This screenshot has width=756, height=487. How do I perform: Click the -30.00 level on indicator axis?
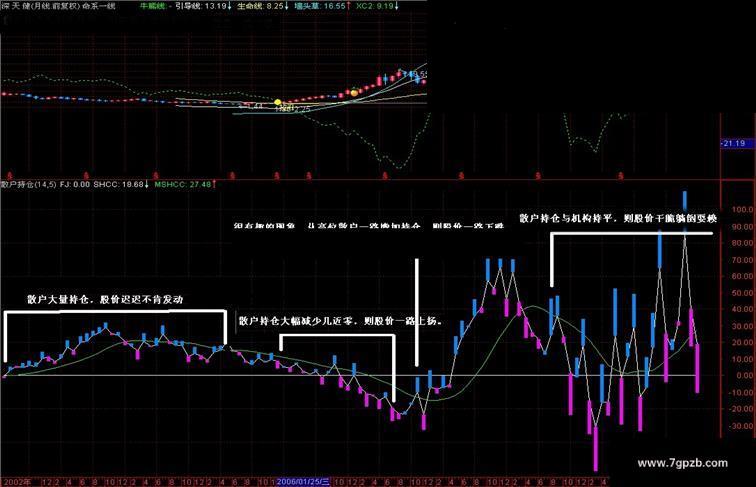(741, 426)
